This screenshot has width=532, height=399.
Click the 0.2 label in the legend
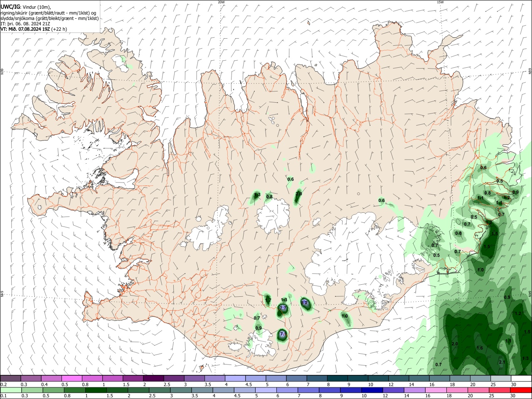coord(3,384)
